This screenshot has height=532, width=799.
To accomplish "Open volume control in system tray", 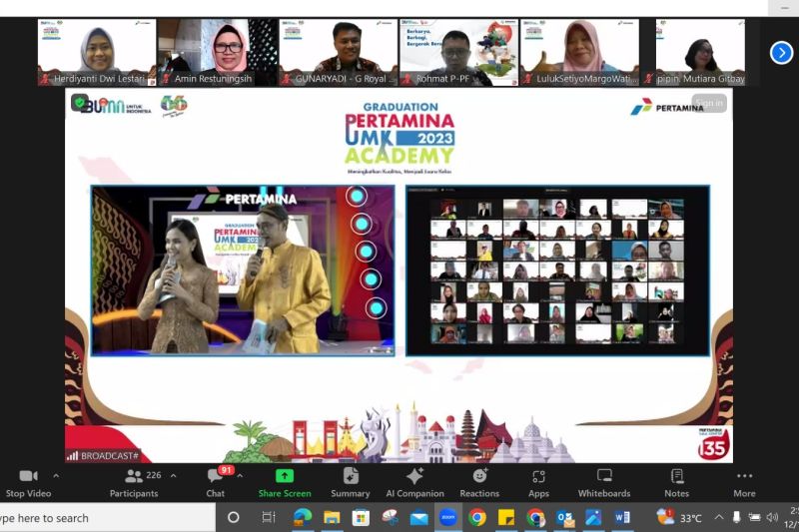I will (772, 517).
